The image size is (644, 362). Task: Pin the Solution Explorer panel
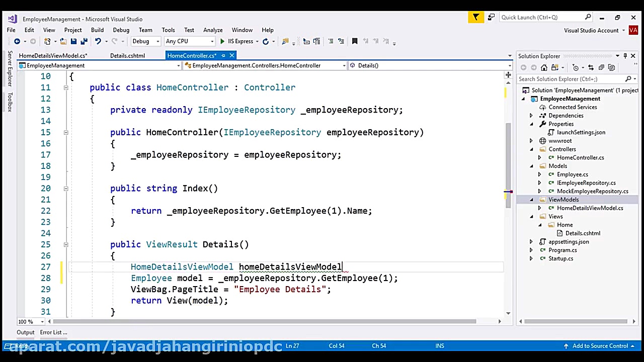tap(625, 56)
